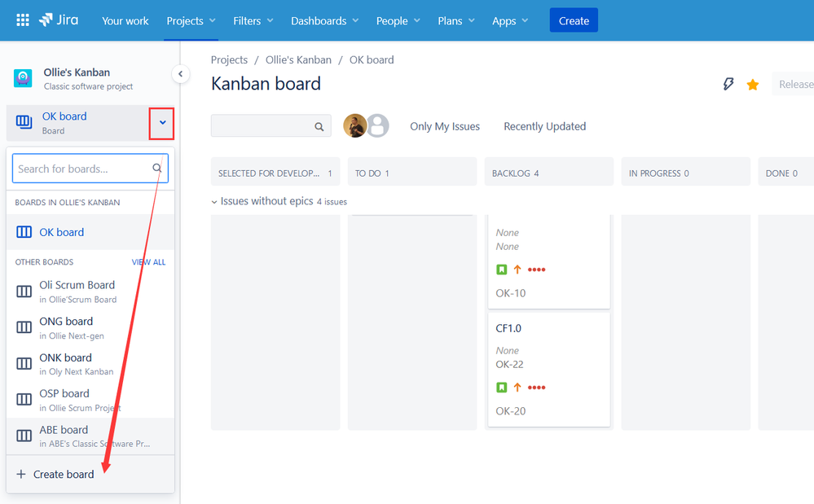This screenshot has width=814, height=504.
Task: Click the VIEW ALL boards link
Action: coord(148,262)
